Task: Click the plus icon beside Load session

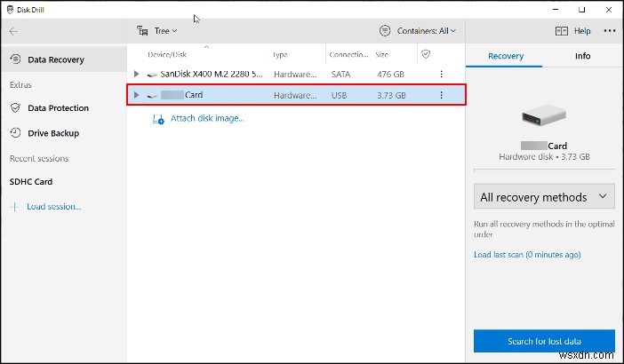Action: pos(15,207)
